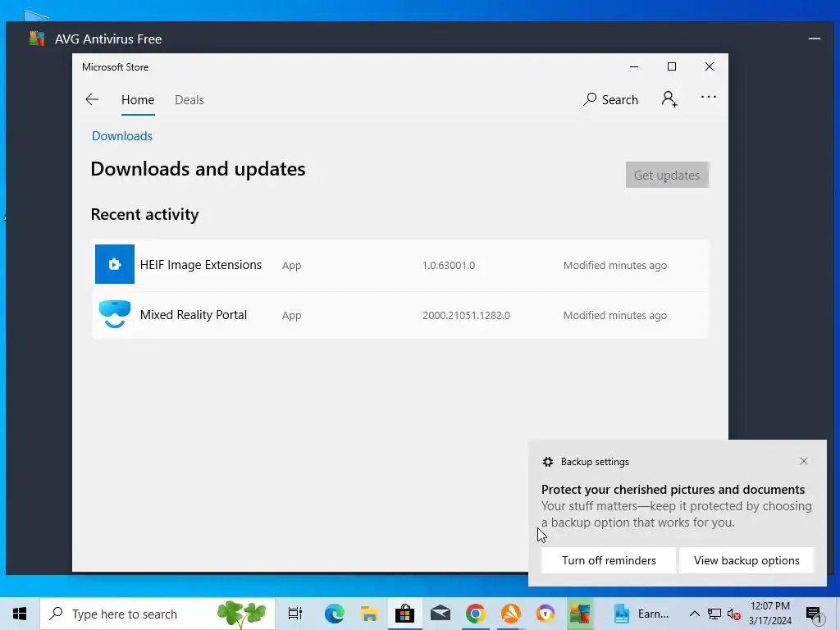
Task: Select the HEIF Image Extensions name
Action: 201,265
